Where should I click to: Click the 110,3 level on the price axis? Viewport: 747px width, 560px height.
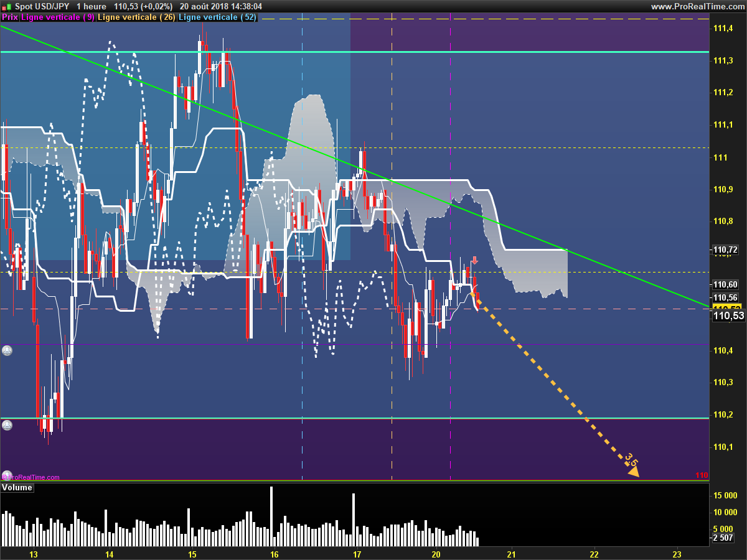coord(723,382)
